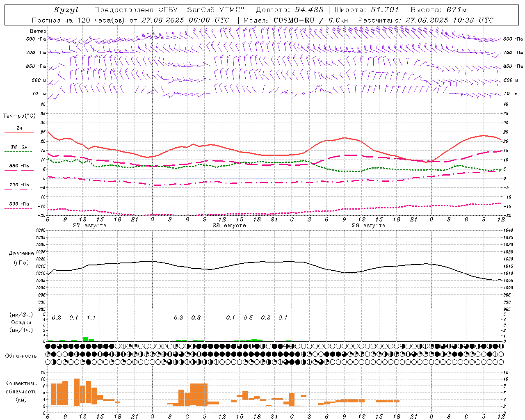Image resolution: width=525 pixels, height=420 pixels.
Task: Select the 'Предоставлено ФГБУ "ЗапСиб УГМС"' provider text
Action: pos(169,10)
